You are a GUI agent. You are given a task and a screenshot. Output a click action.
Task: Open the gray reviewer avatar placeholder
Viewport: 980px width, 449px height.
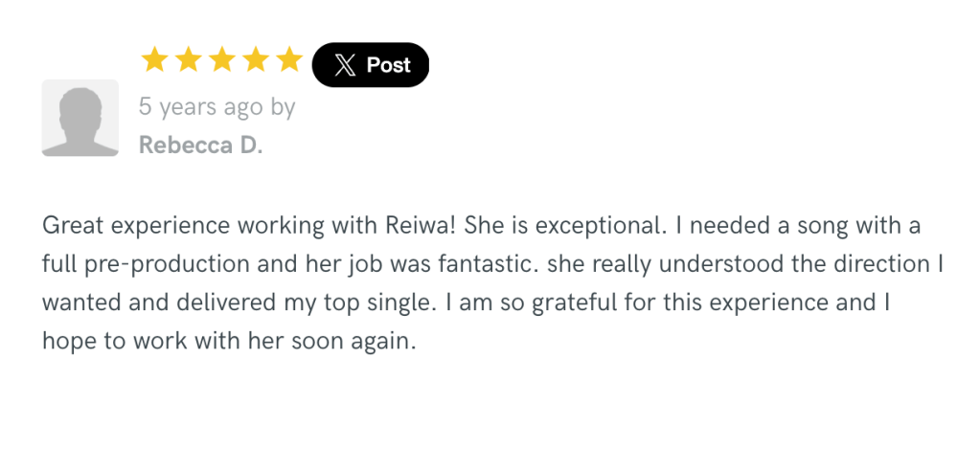80,118
